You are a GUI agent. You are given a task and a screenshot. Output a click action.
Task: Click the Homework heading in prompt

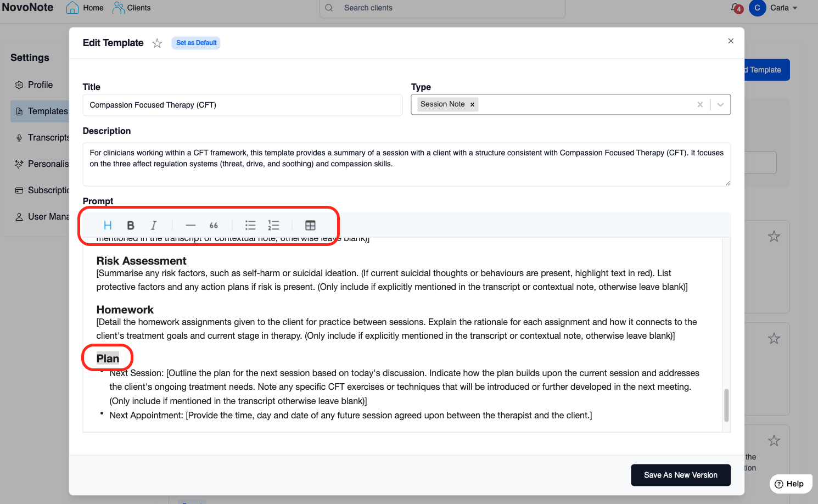point(125,310)
